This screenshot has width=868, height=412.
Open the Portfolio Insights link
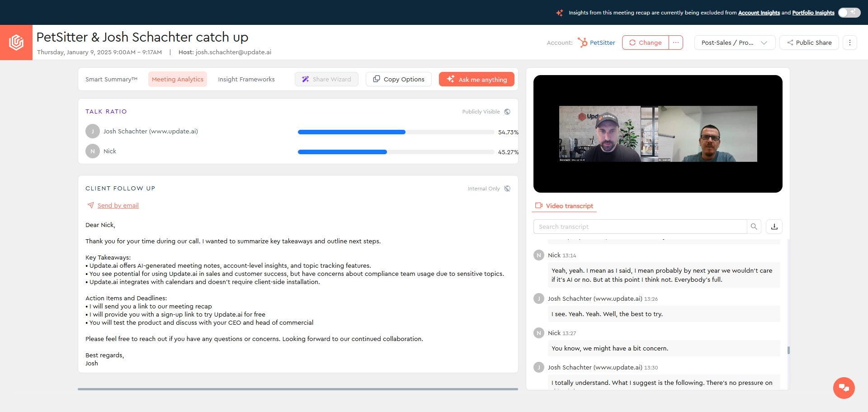813,13
